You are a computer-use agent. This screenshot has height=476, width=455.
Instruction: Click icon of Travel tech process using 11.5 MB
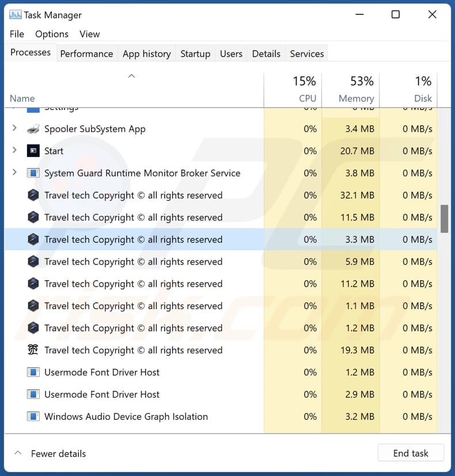[x=33, y=218]
